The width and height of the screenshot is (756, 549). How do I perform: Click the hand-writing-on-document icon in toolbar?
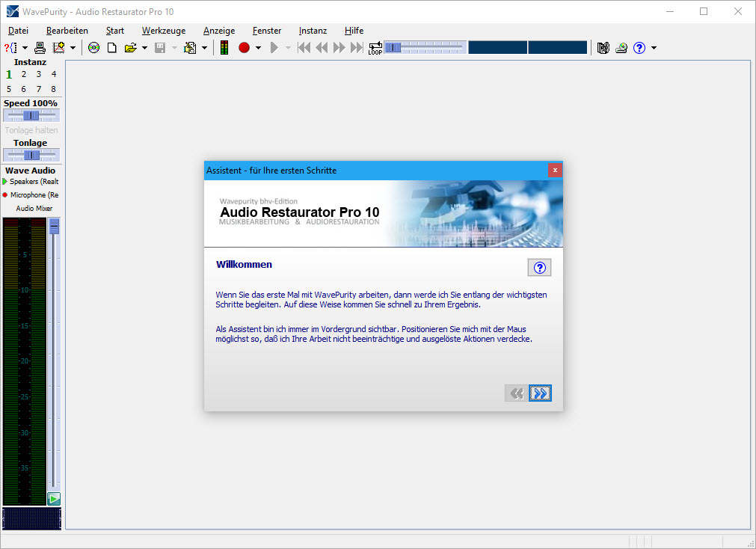pos(191,48)
